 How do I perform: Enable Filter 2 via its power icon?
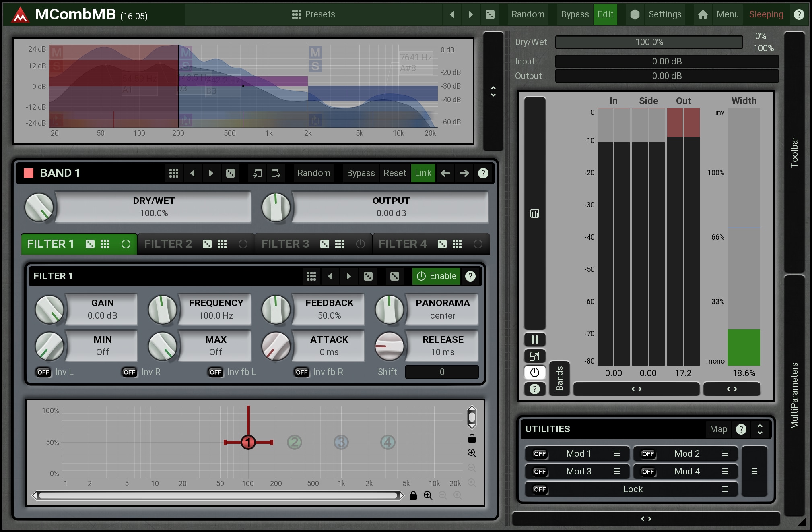(243, 244)
